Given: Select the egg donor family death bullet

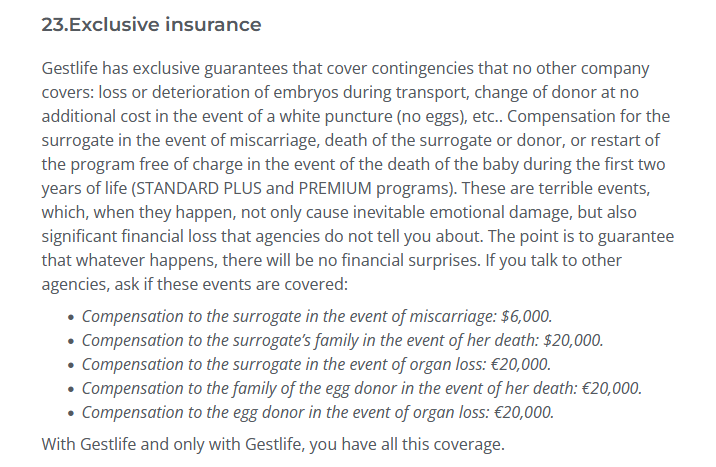Looking at the screenshot, I should point(361,387).
